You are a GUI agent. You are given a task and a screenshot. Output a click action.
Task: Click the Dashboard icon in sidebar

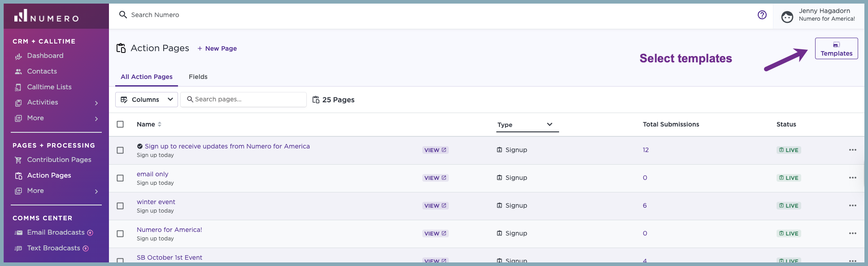[18, 56]
